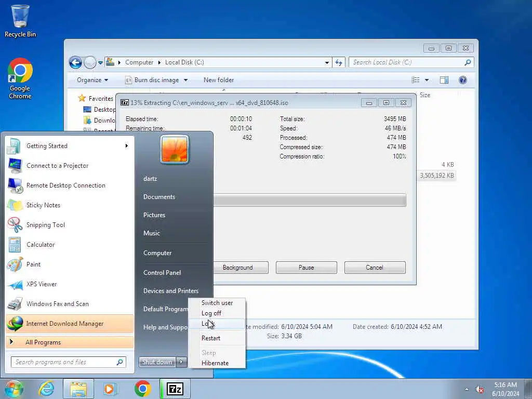Open recent pages dropdown beside forward button

(x=100, y=62)
